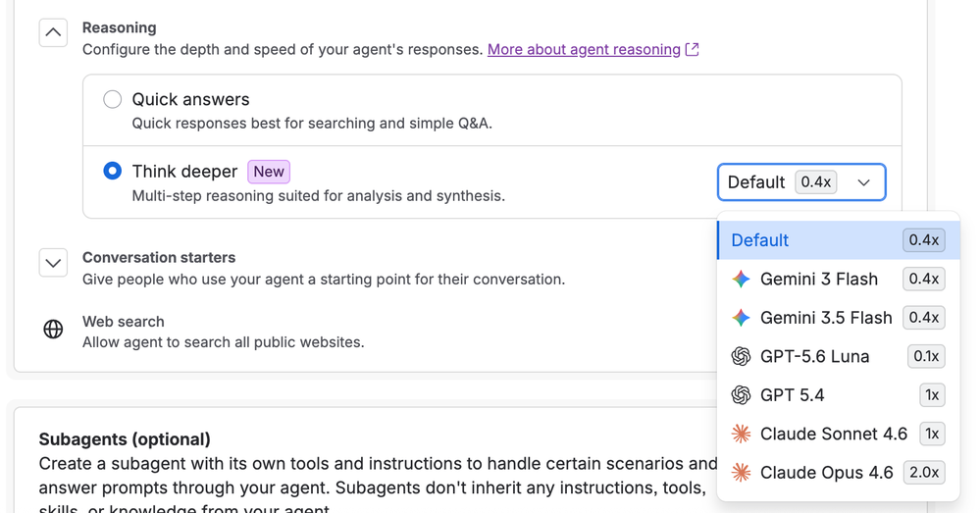Choose GPT 5.4 model
980x513 pixels.
click(x=838, y=395)
